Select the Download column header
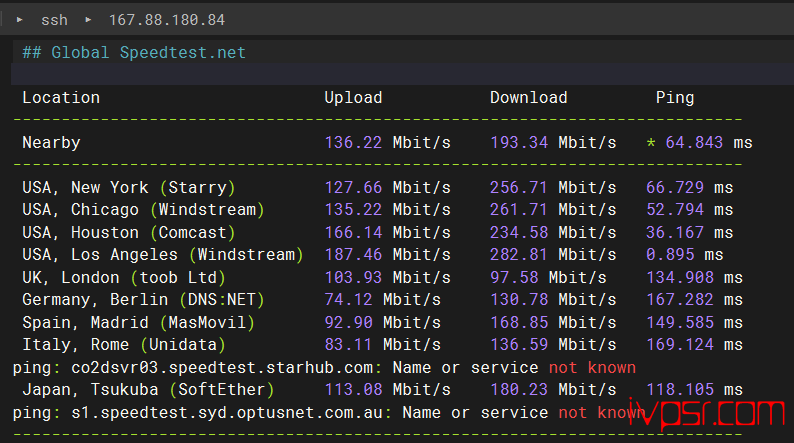Image resolution: width=794 pixels, height=443 pixels. 528,97
